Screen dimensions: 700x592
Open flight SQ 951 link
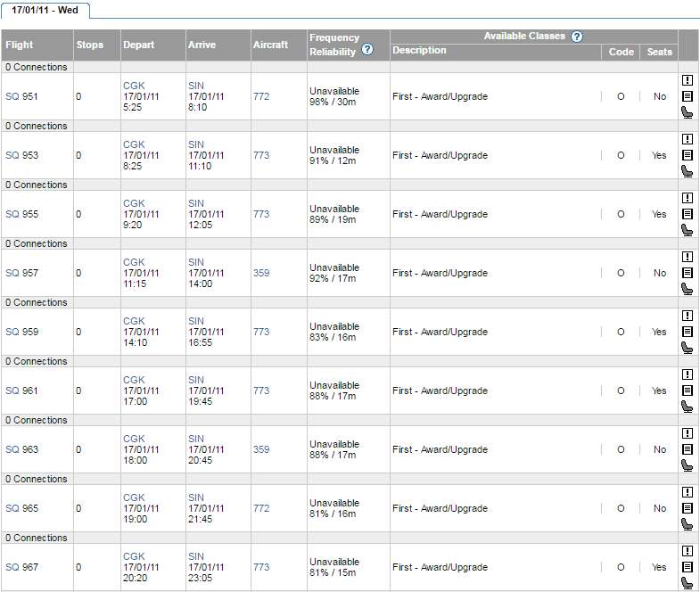[x=22, y=96]
